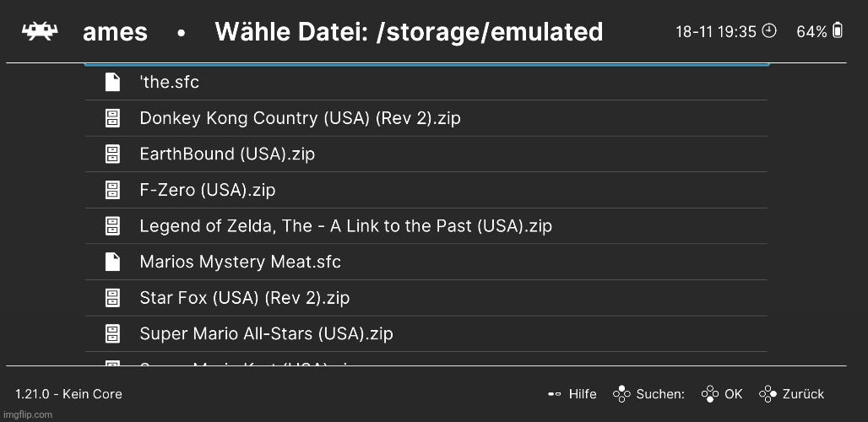Open EarthBound (USA).zip entry
The width and height of the screenshot is (868, 422).
coord(226,154)
